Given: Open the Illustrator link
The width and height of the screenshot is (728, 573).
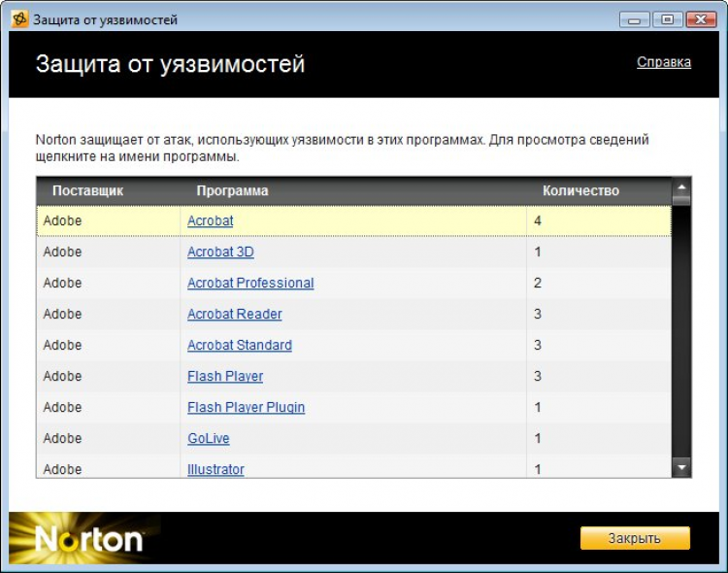Looking at the screenshot, I should click(215, 469).
